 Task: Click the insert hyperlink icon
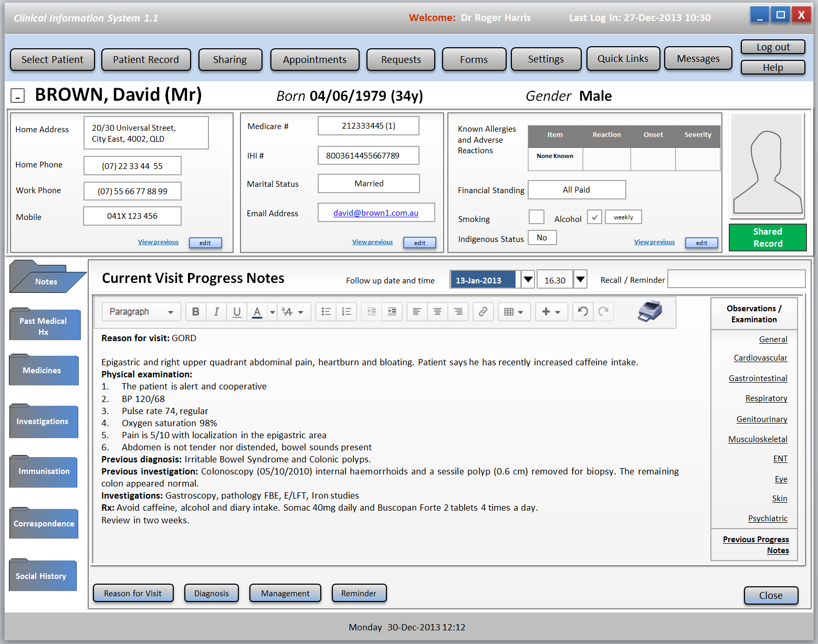pyautogui.click(x=483, y=312)
